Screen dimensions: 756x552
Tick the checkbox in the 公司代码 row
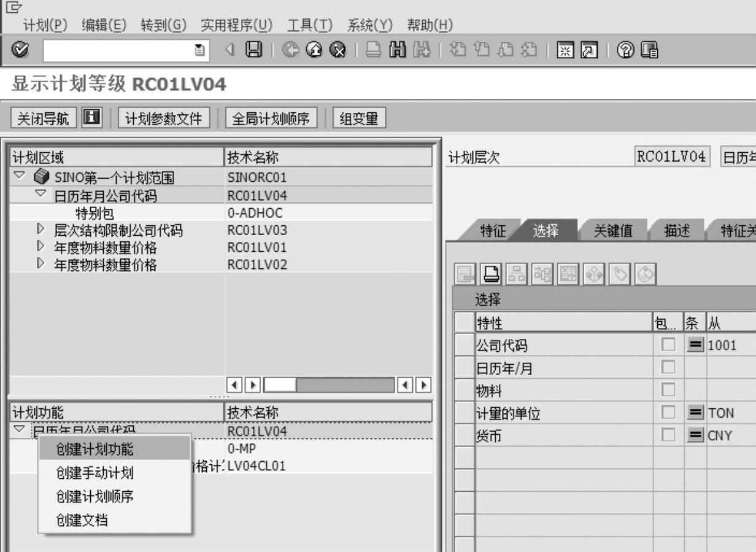[668, 344]
